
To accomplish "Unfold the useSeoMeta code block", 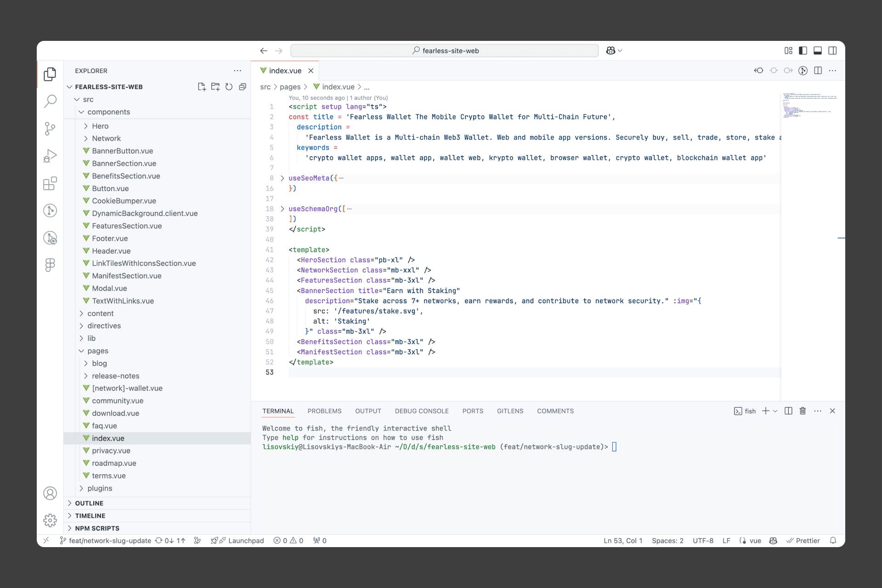I will tap(283, 178).
